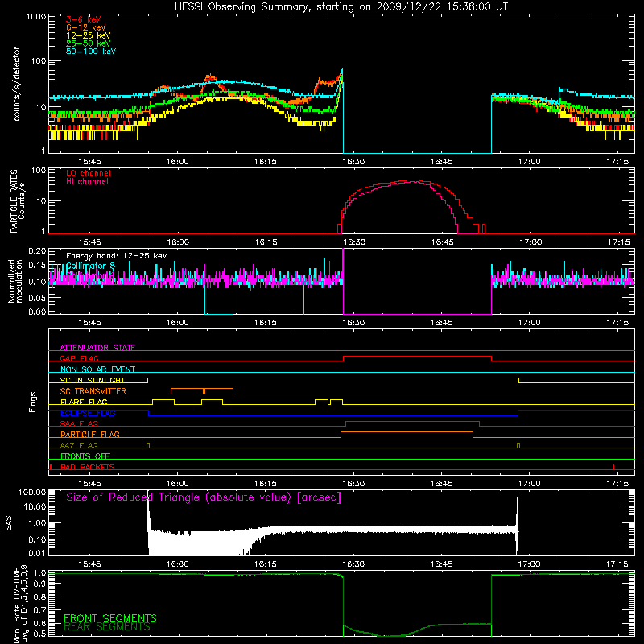Click the Normalized modulation axis label

pyautogui.click(x=15, y=281)
